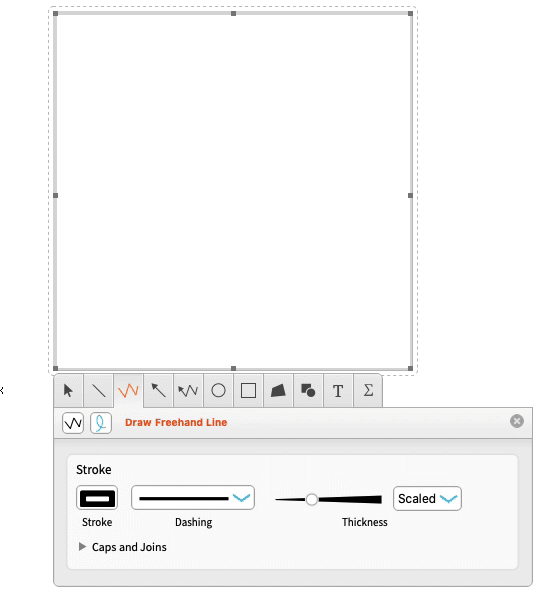The image size is (538, 592).
Task: Select the Arrow drawing tool
Action: (x=159, y=391)
